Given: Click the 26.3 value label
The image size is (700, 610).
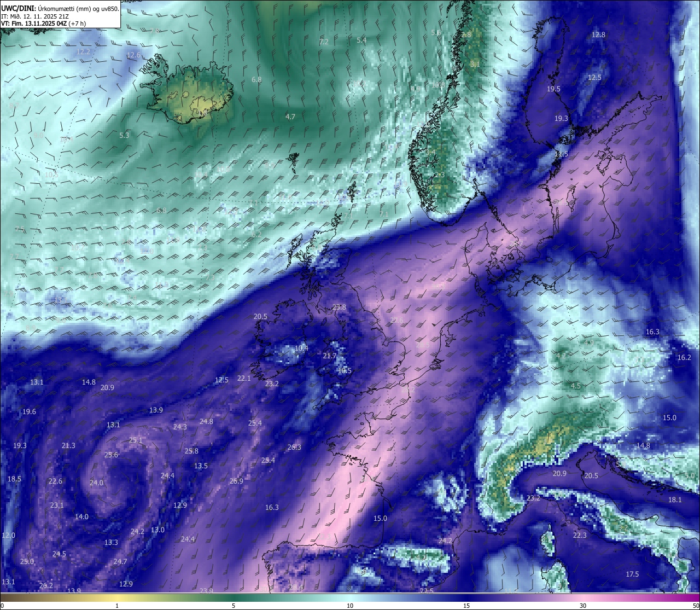Looking at the screenshot, I should 294,448.
